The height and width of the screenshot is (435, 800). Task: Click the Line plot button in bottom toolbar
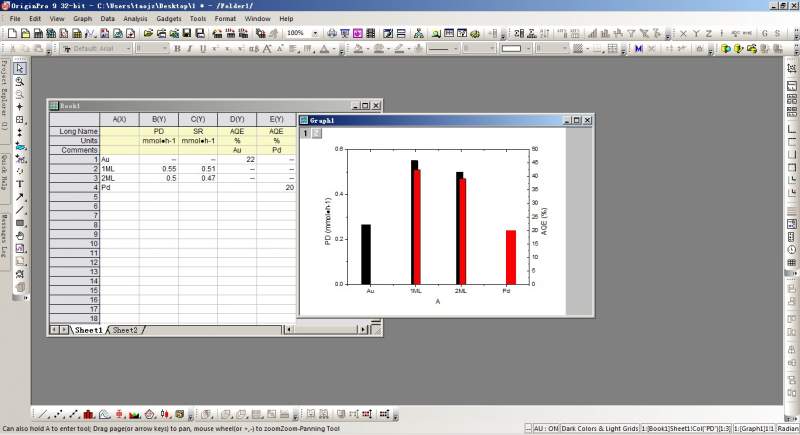(x=44, y=414)
